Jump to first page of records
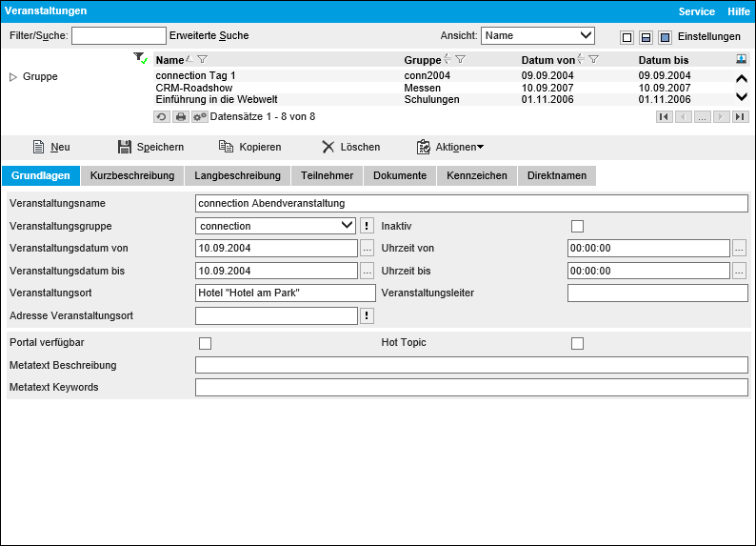This screenshot has width=756, height=546. [x=665, y=116]
